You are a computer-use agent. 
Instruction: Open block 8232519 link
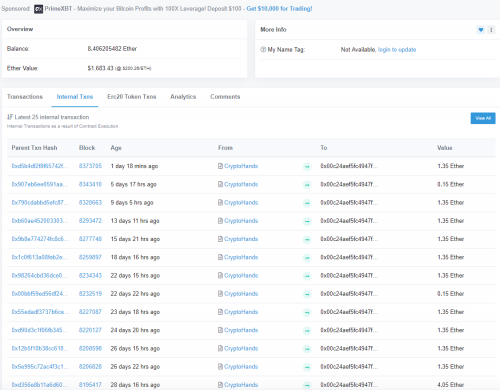90,294
